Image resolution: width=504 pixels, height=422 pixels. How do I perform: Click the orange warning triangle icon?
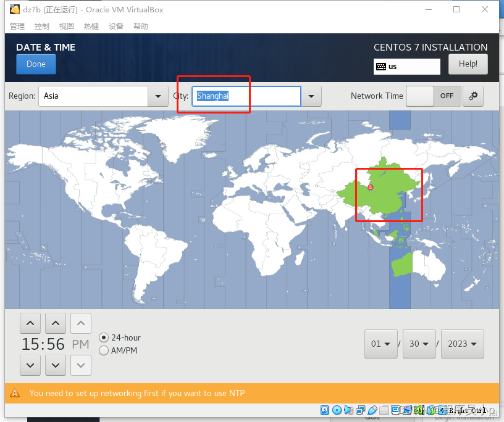click(15, 393)
